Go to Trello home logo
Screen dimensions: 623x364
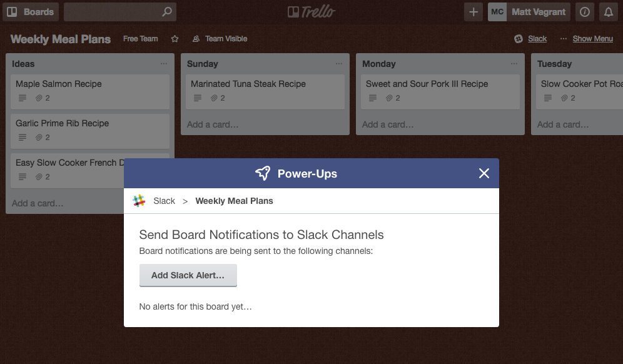click(x=311, y=12)
